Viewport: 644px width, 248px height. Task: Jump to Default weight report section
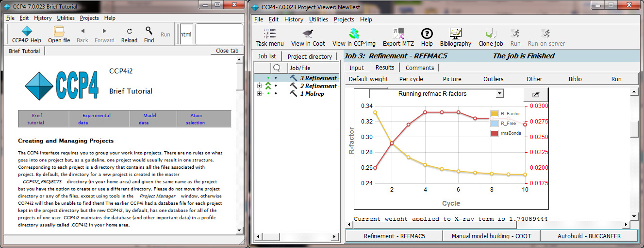[368, 79]
